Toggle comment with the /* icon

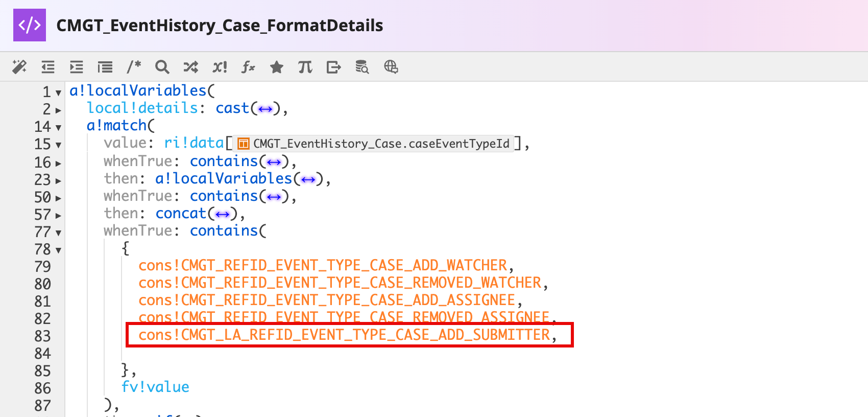[134, 67]
